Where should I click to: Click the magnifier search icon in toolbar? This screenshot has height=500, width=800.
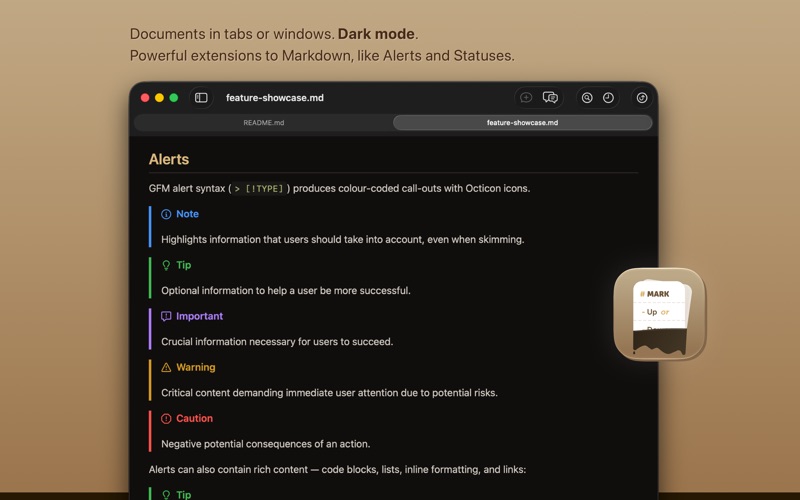coord(587,97)
